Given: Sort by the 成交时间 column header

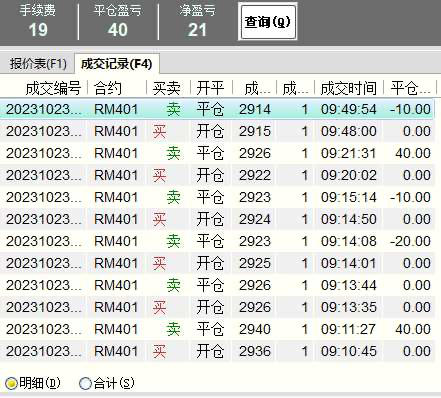Looking at the screenshot, I should pyautogui.click(x=349, y=88).
